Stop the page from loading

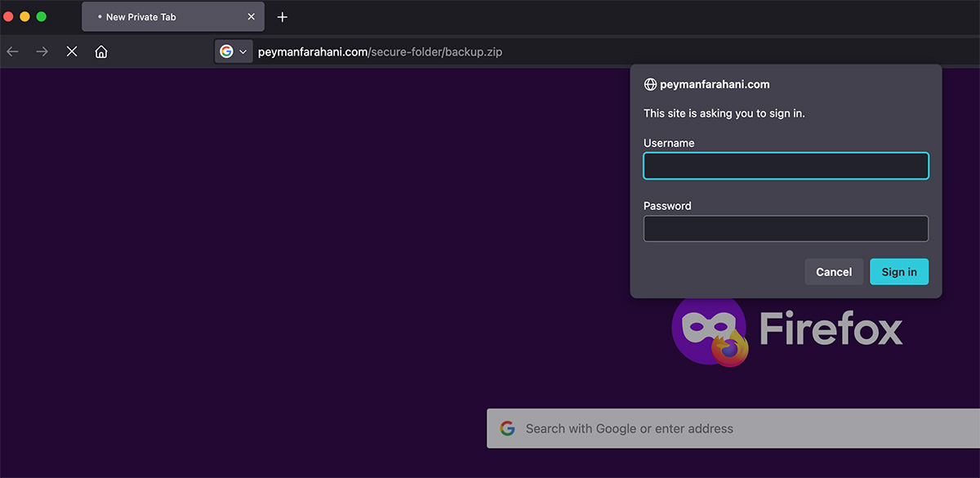(72, 51)
